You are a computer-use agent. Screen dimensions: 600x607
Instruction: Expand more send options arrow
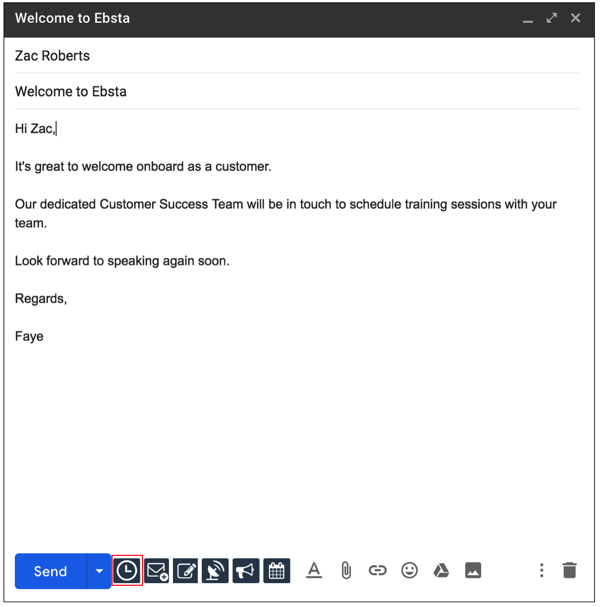99,571
